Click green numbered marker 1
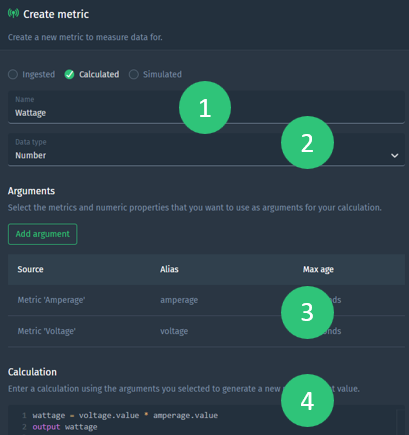Image resolution: width=409 pixels, height=435 pixels. coord(205,108)
